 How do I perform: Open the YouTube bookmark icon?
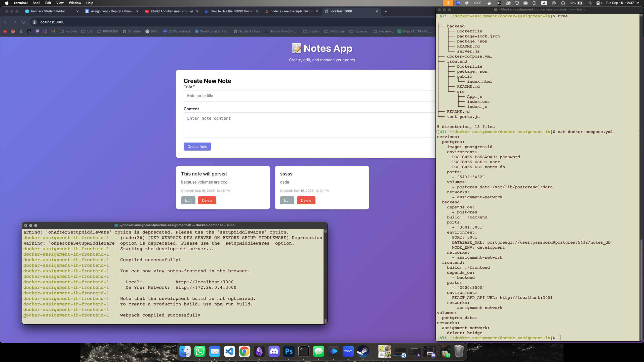[x=5, y=31]
